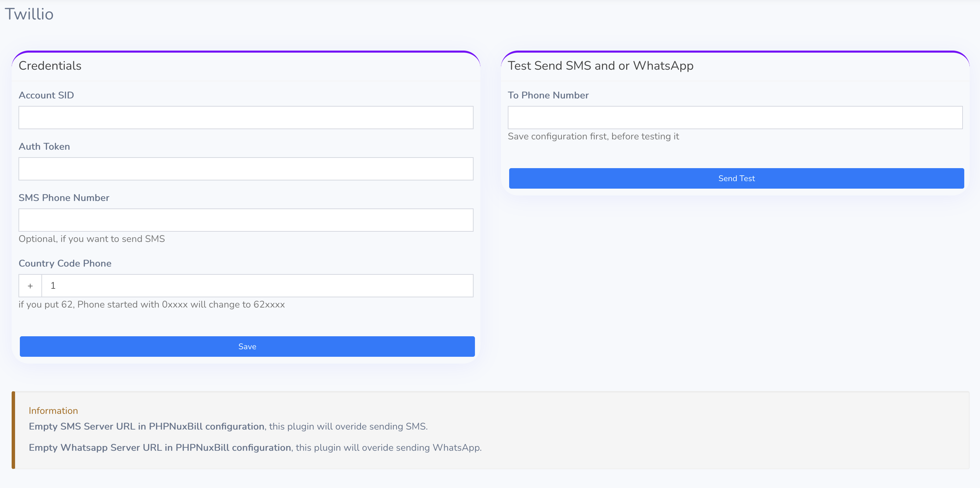980x488 pixels.
Task: Click the Credentials panel heading
Action: click(x=50, y=66)
